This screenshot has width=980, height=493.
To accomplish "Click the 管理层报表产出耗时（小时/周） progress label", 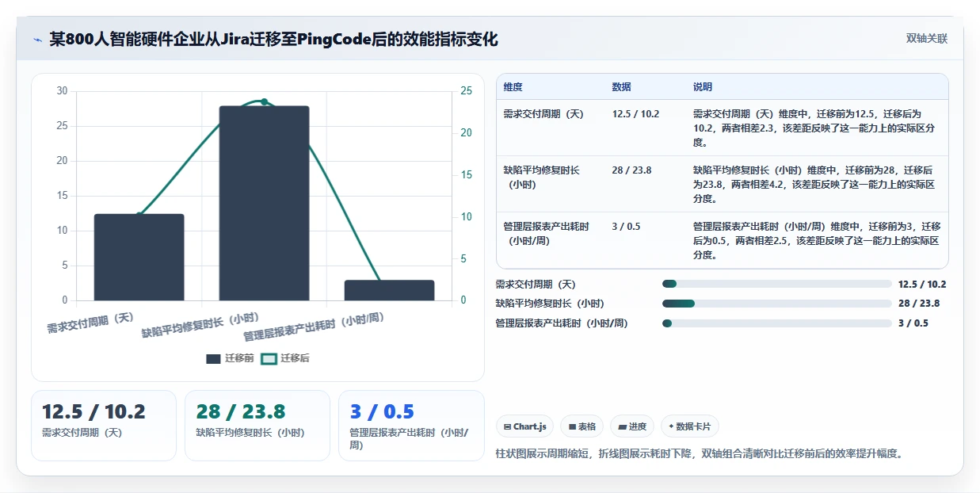I will click(x=562, y=323).
